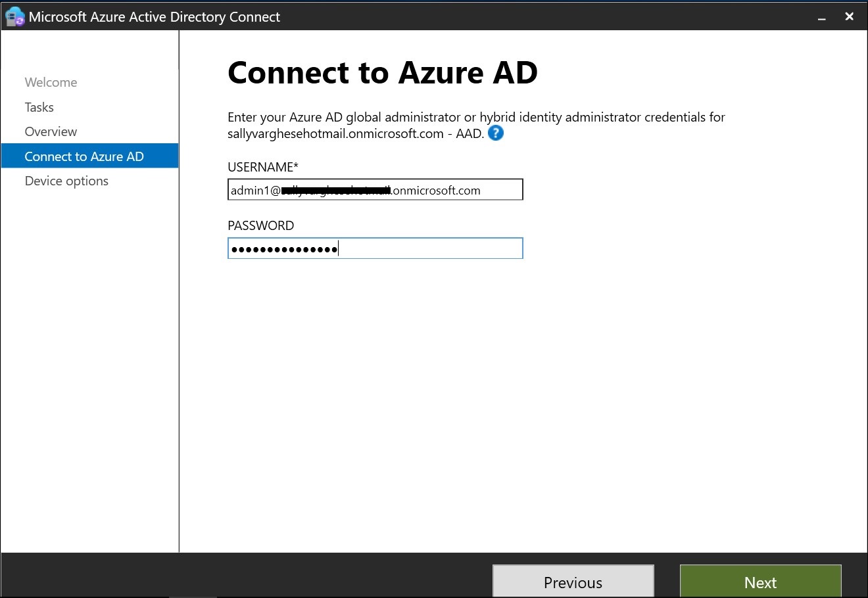Click the Connect to Azure AD heading
Image resolution: width=868 pixels, height=598 pixels.
(x=383, y=72)
